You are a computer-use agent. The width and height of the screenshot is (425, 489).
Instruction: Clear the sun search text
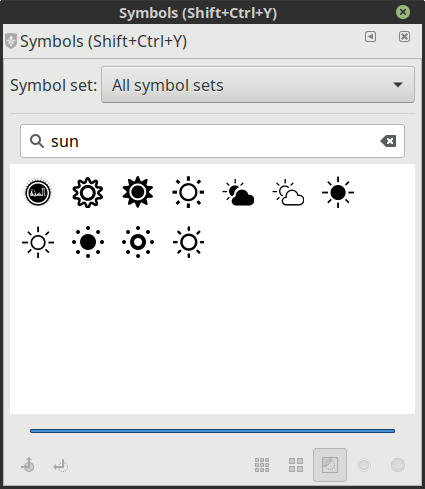(x=388, y=141)
